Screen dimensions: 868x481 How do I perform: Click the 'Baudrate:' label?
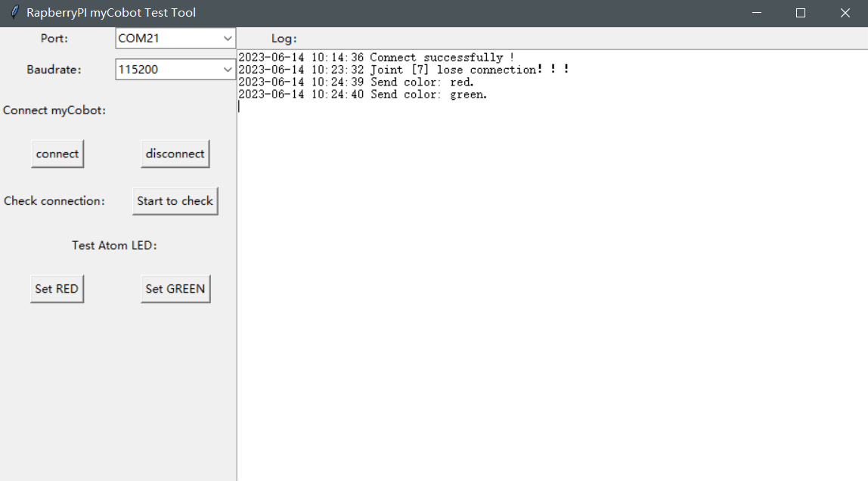[54, 70]
